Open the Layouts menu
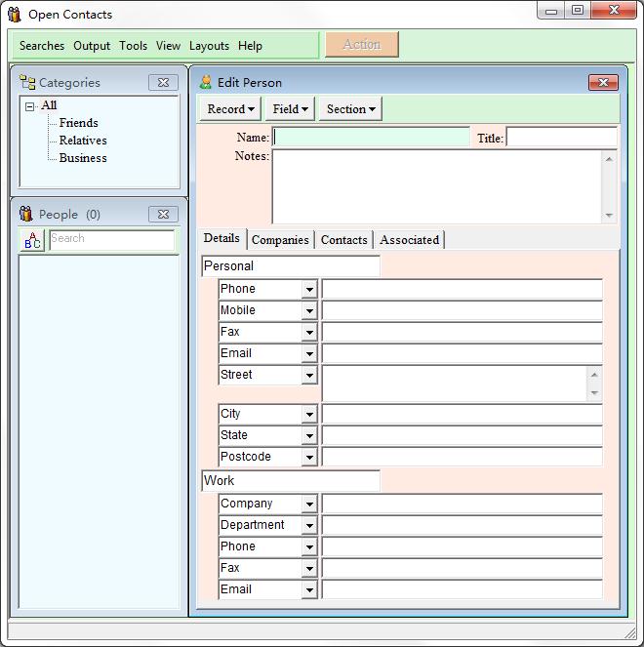This screenshot has width=644, height=647. [209, 46]
